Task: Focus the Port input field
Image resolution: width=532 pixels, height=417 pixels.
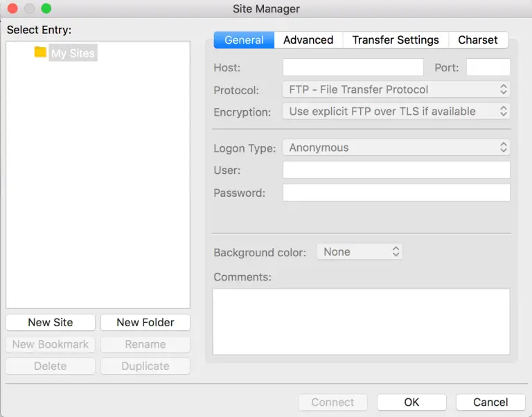Action: (488, 67)
